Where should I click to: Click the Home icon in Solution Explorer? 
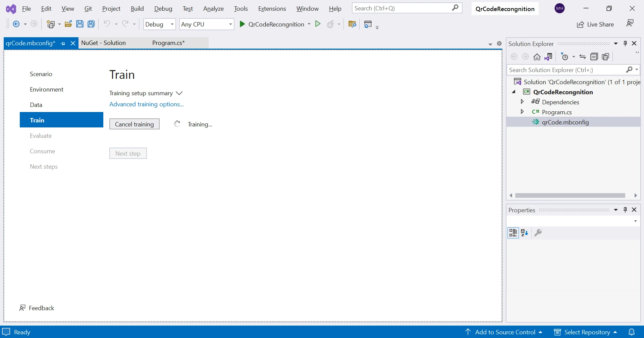coord(537,57)
